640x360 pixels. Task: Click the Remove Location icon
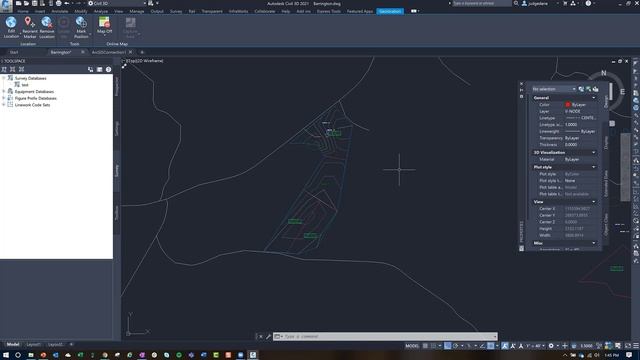pyautogui.click(x=47, y=22)
